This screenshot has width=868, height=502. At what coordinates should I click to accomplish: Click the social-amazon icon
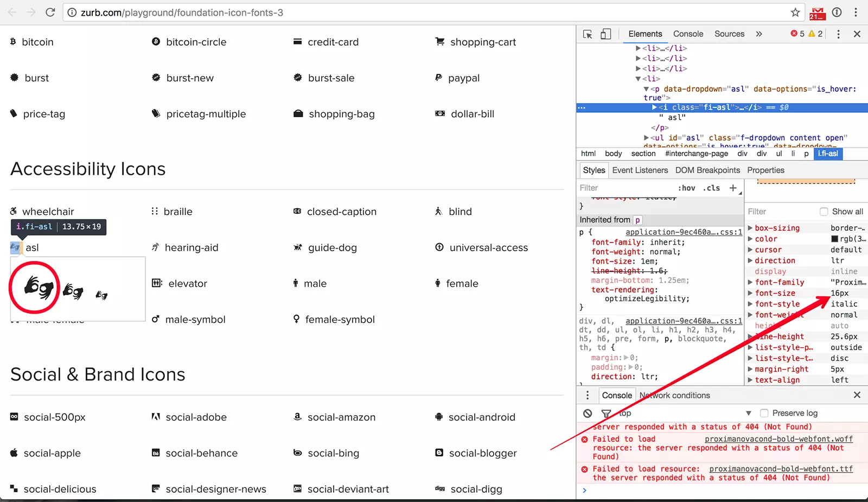[x=297, y=416]
